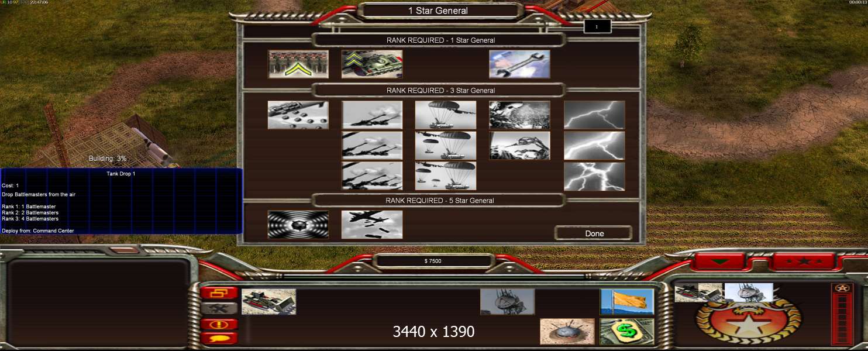Screen dimensions: 868x351
Task: Click the grey crossed tools button
Action: point(219,308)
